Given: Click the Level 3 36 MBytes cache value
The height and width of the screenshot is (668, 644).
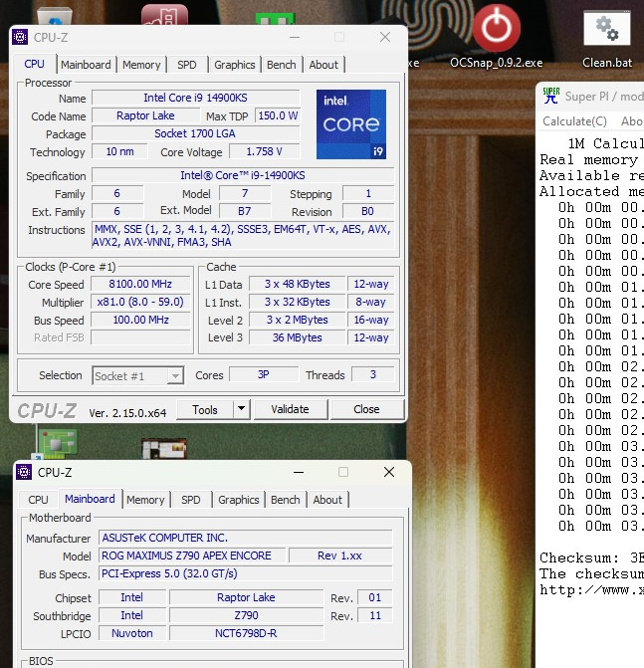Looking at the screenshot, I should (297, 337).
